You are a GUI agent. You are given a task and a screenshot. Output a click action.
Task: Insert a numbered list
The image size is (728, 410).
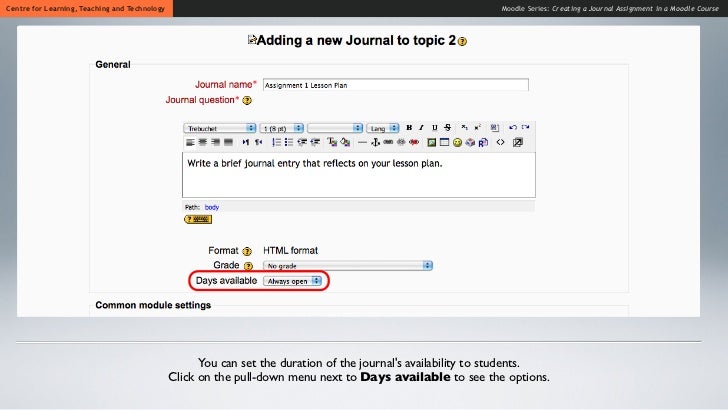pos(276,142)
